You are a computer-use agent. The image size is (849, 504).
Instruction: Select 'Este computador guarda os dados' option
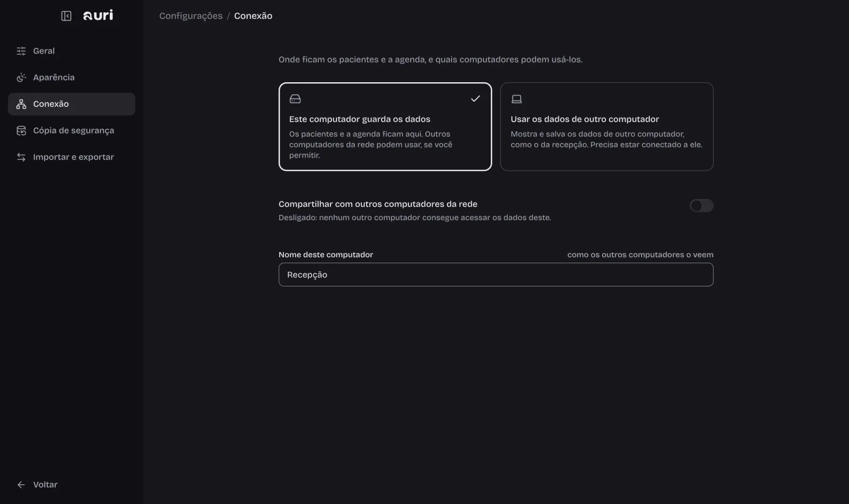pyautogui.click(x=385, y=126)
